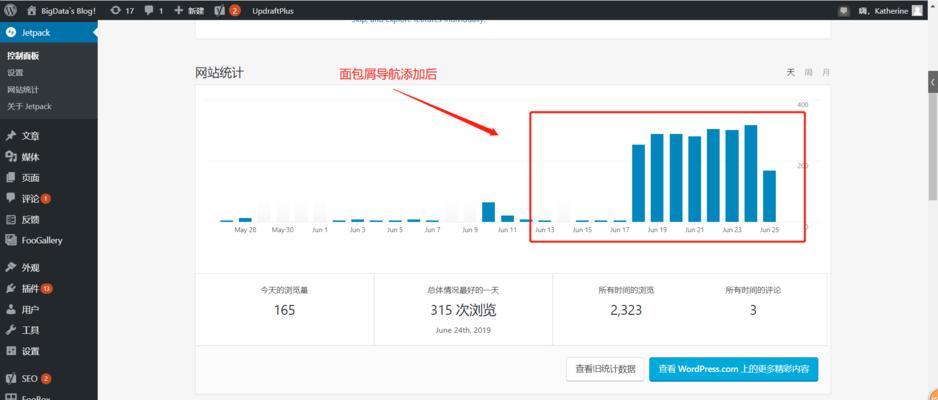Open 网站统计 in Jetpack submenu

[23, 90]
